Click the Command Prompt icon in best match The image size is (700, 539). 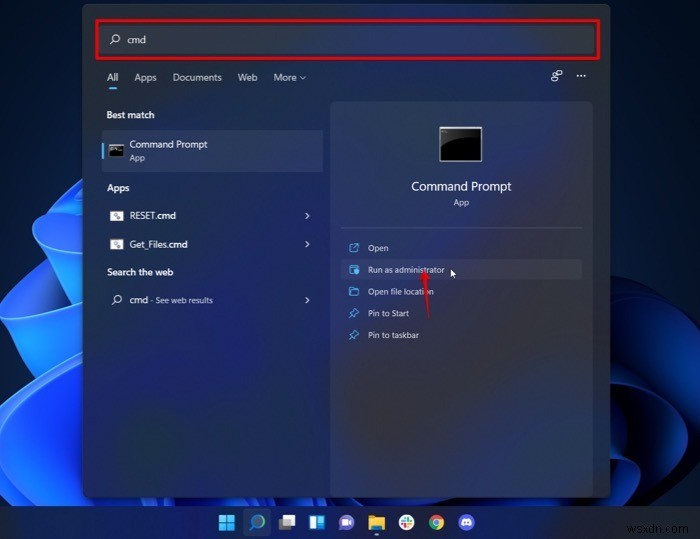(x=117, y=150)
